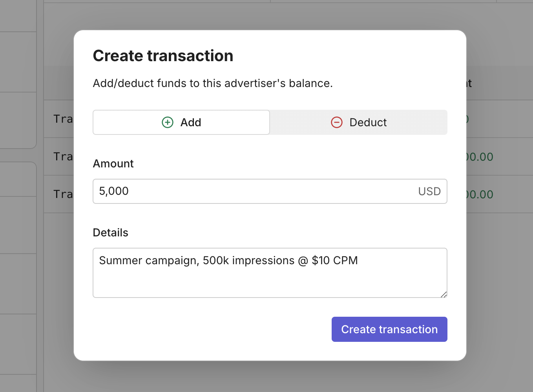Grab the Details textarea resize handle
533x392 pixels.
pos(444,294)
